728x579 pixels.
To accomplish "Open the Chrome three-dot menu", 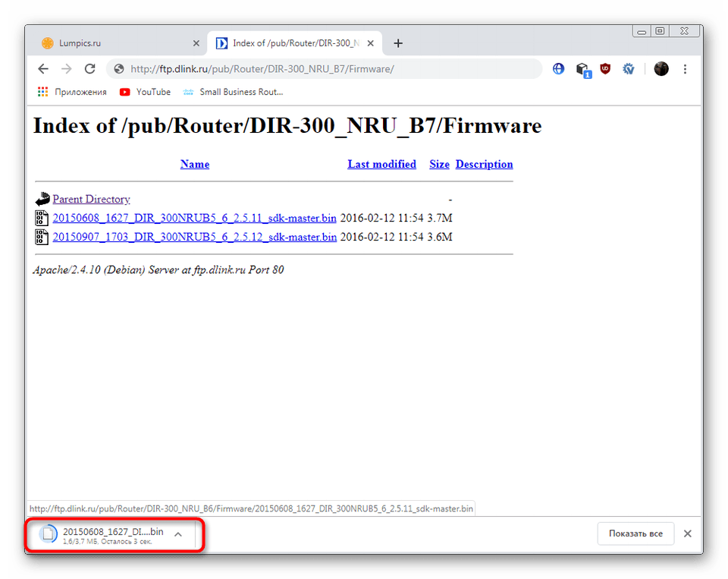I will click(x=685, y=69).
